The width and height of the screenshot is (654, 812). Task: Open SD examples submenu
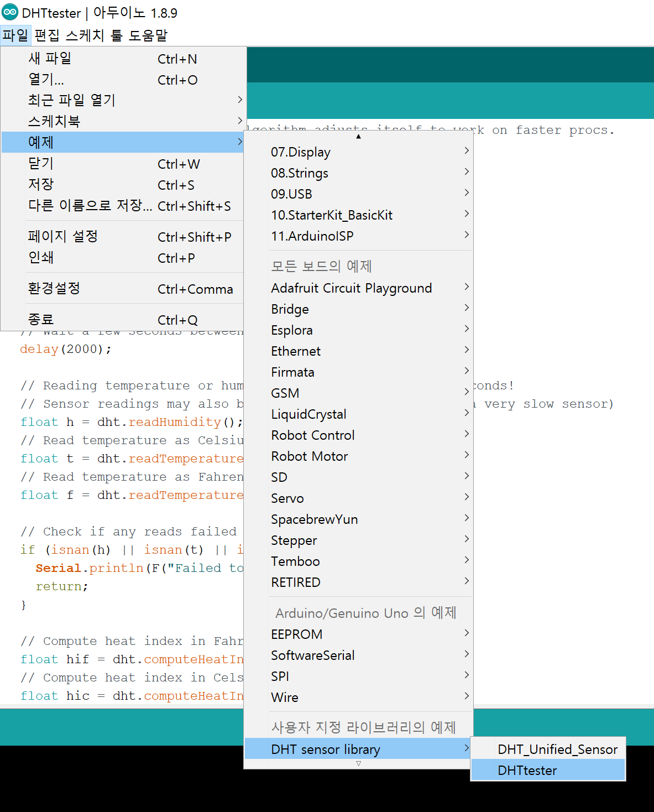(358, 477)
